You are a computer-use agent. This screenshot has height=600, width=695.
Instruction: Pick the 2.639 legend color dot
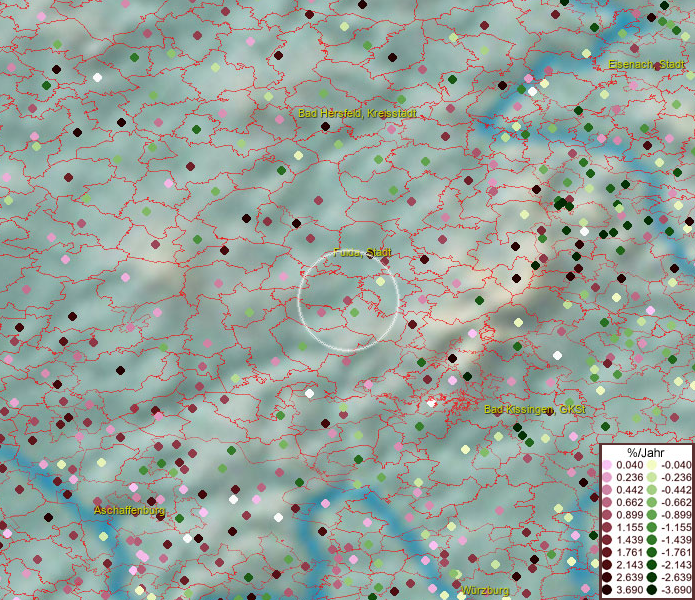click(x=607, y=577)
